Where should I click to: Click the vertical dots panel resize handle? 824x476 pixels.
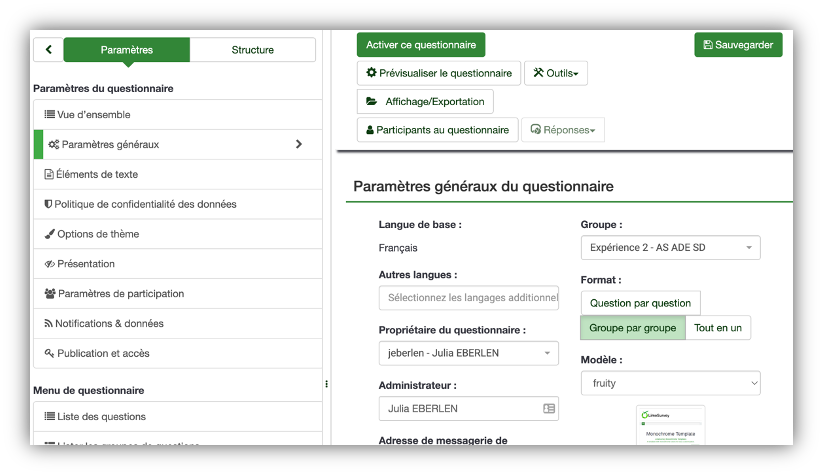point(326,384)
